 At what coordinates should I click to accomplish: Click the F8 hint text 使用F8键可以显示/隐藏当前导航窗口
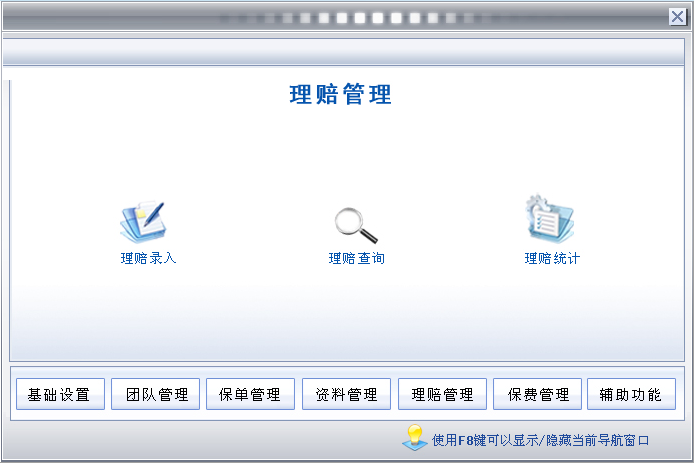point(540,440)
